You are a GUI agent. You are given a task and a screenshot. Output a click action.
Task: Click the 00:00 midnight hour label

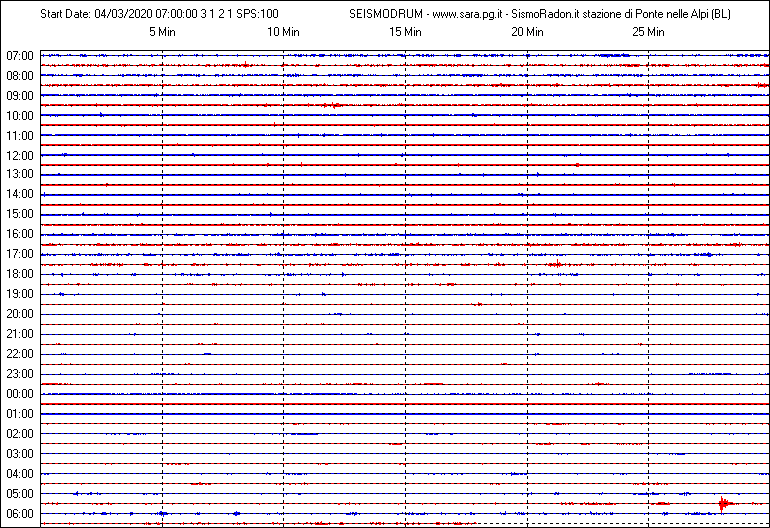(x=21, y=394)
